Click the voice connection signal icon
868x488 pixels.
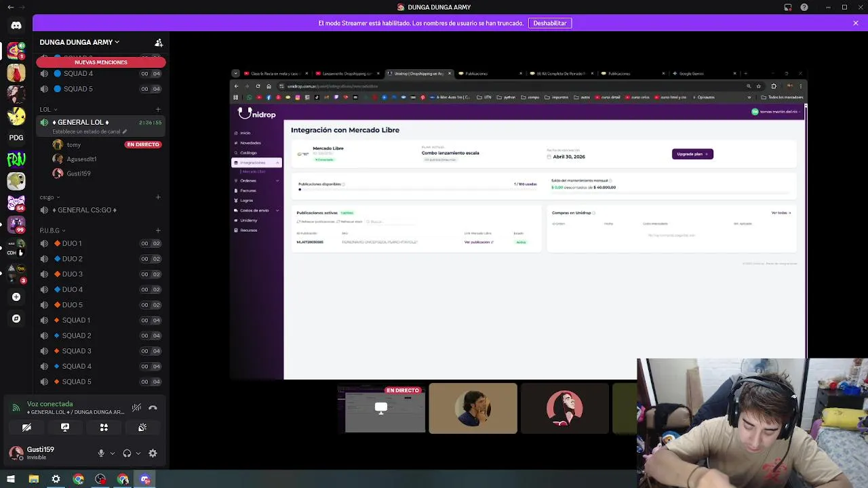(x=16, y=407)
